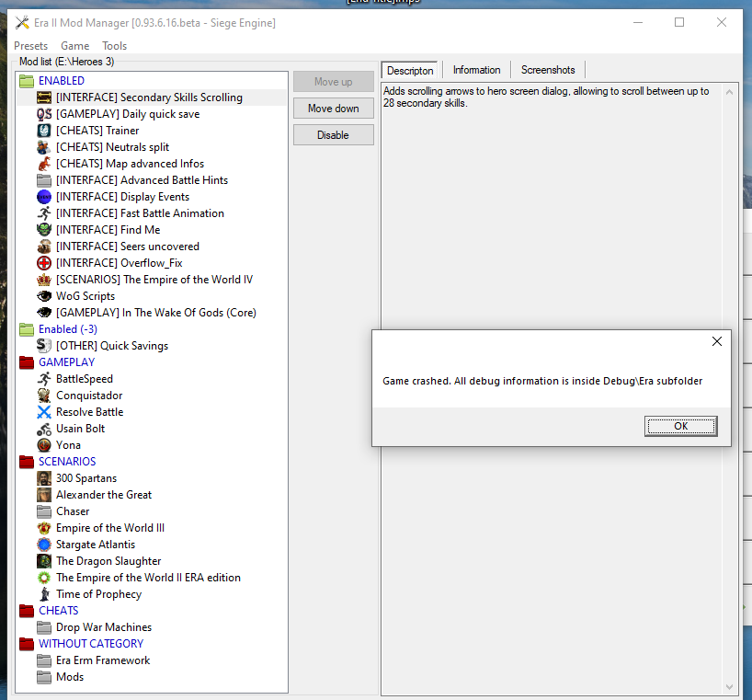Minimize the Era II Mod Manager window
Viewport: 752px width, 700px height.
pos(637,22)
